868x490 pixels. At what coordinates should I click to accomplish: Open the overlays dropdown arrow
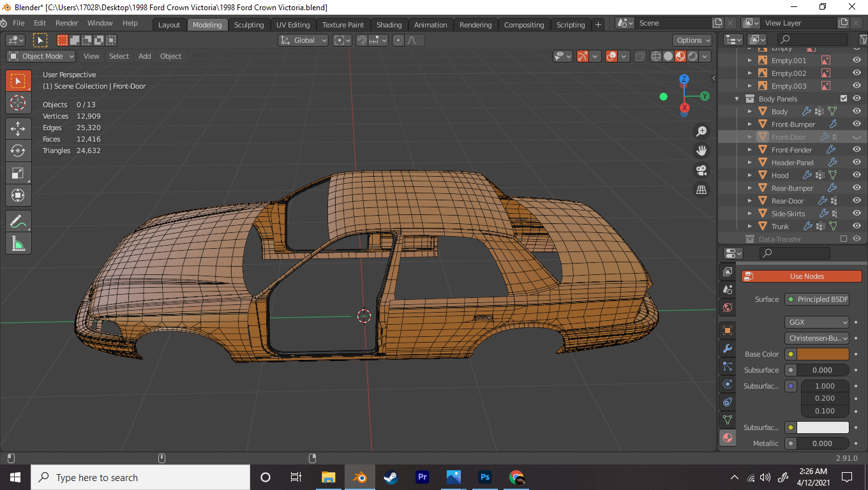[x=624, y=56]
